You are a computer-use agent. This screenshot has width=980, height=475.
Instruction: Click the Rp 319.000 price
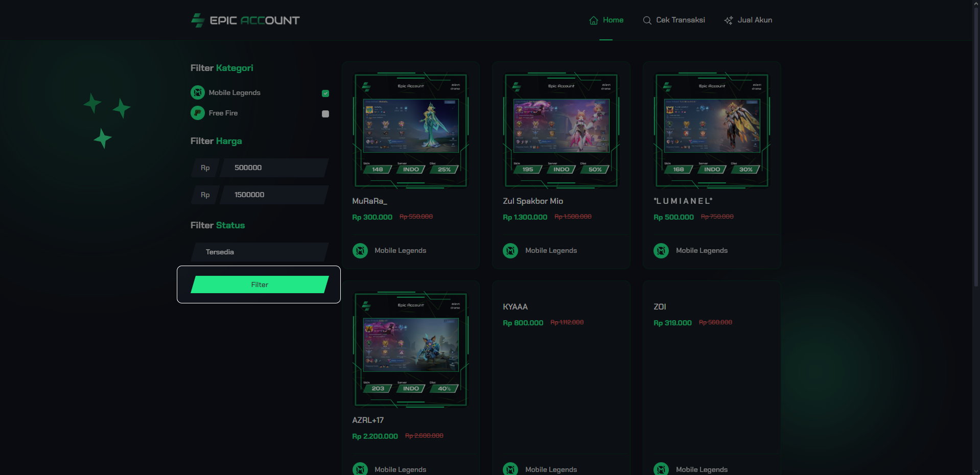point(672,323)
